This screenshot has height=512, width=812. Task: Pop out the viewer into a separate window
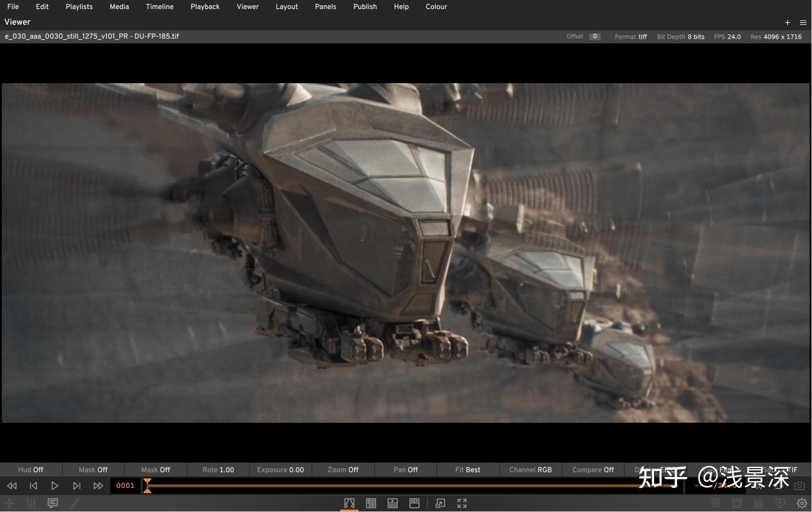click(x=440, y=503)
